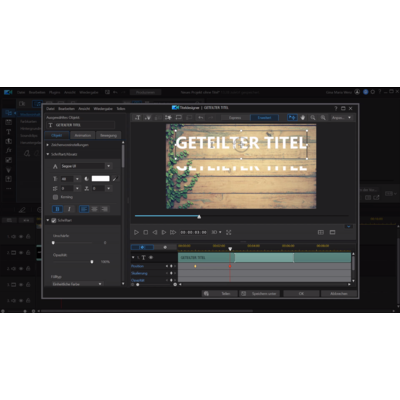Apply bold formatting to the title

pyautogui.click(x=57, y=209)
